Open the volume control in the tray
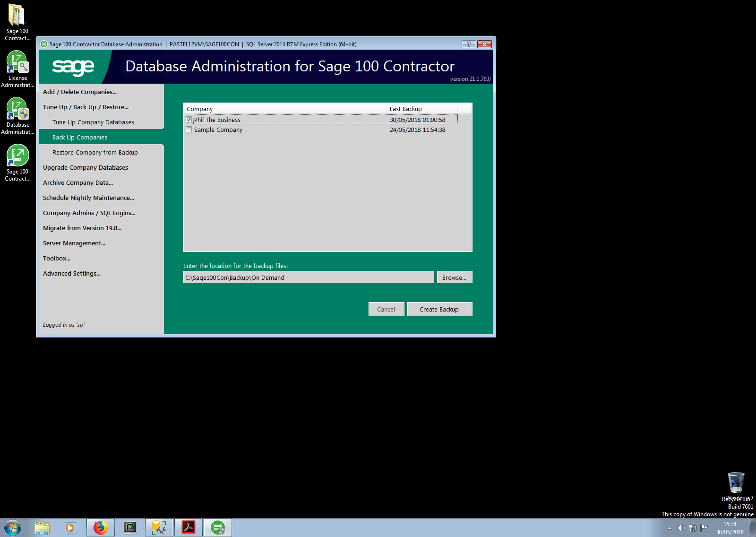 point(681,528)
